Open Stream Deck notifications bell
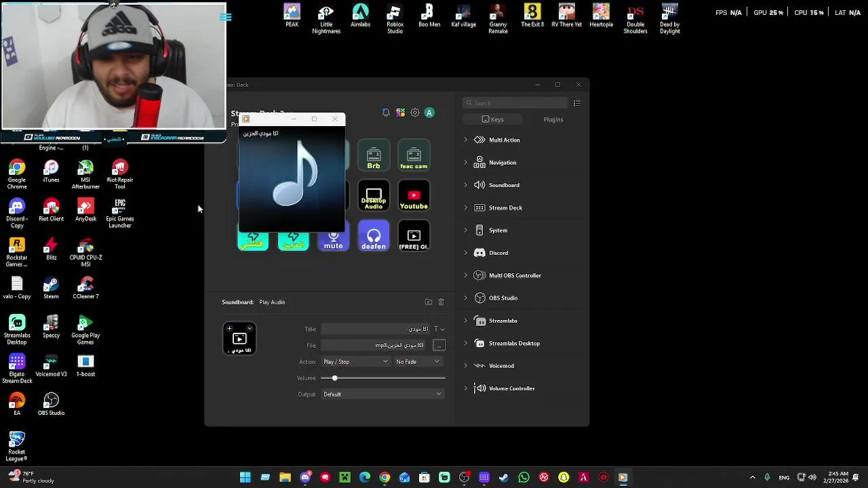This screenshot has width=868, height=488. pos(386,113)
